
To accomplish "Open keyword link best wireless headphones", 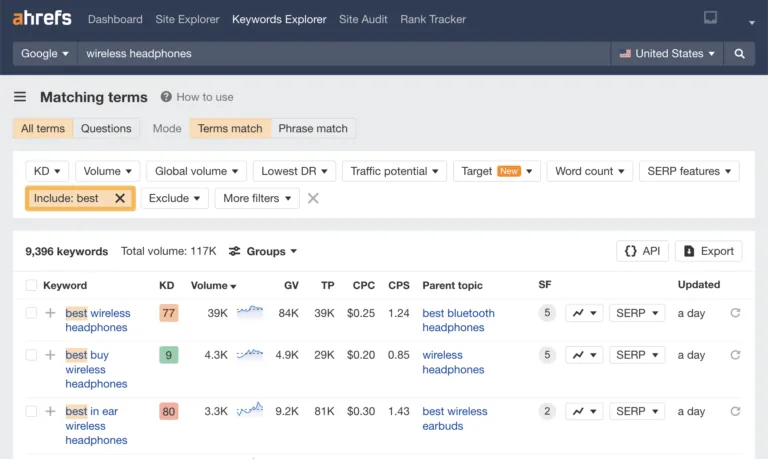I will [x=97, y=320].
